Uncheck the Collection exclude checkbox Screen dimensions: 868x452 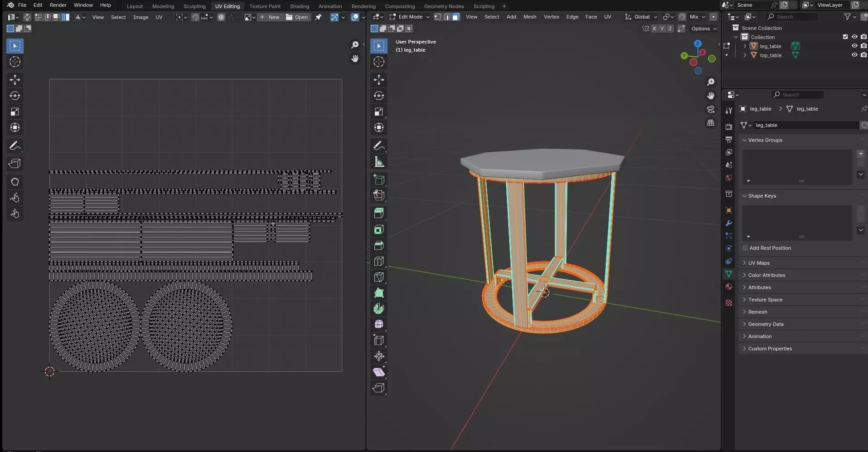(845, 37)
